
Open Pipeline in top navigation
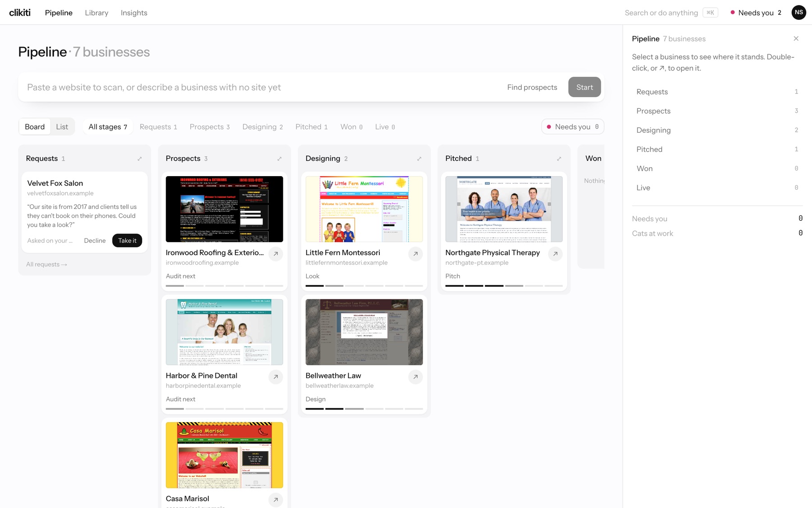[59, 13]
